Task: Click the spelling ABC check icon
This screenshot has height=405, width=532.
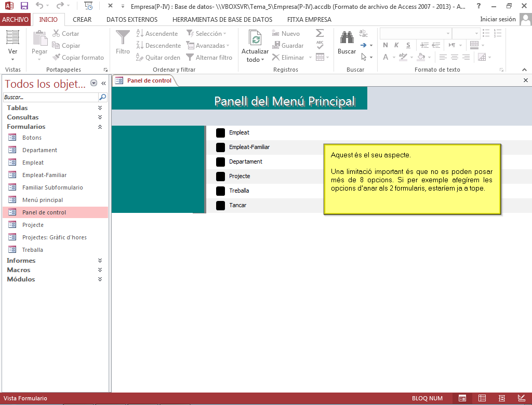Action: tap(320, 45)
